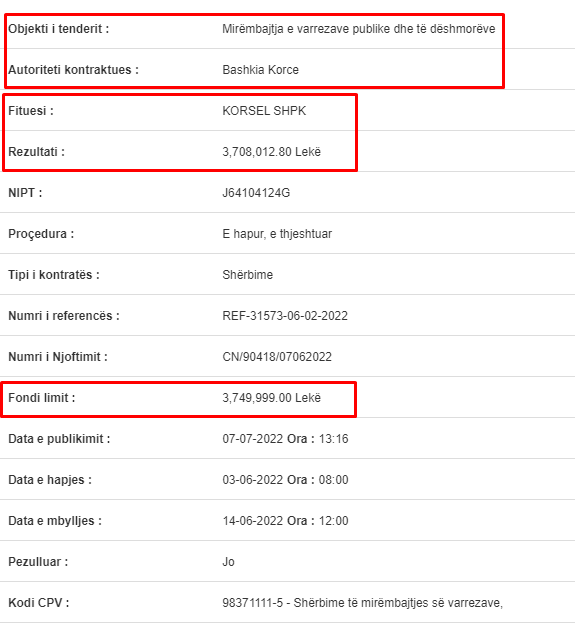This screenshot has height=638, width=575.
Task: Select reference number REF-31573-06-02-2022
Action: point(285,316)
